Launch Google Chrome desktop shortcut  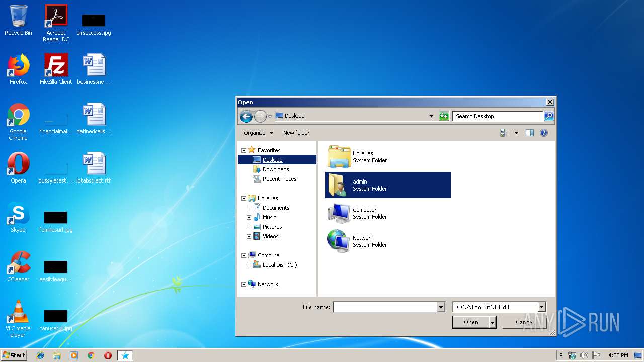(x=18, y=122)
